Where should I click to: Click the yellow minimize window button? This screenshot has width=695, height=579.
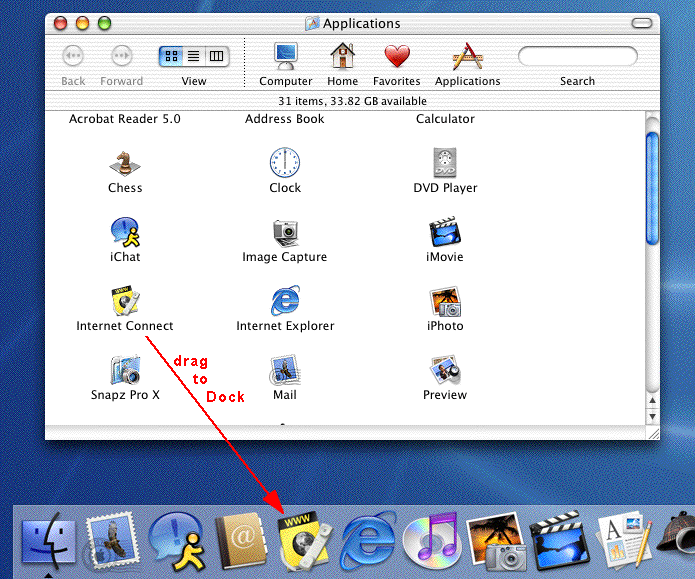click(x=82, y=23)
